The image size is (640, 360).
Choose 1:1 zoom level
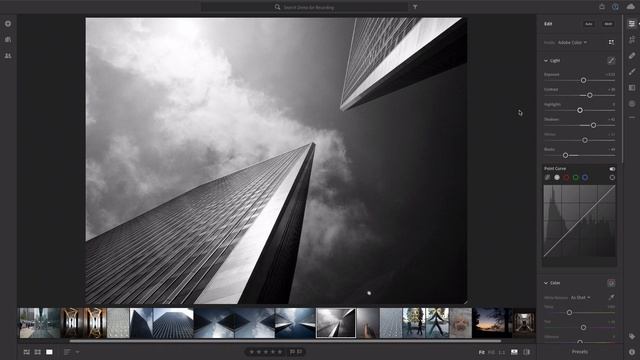(502, 352)
